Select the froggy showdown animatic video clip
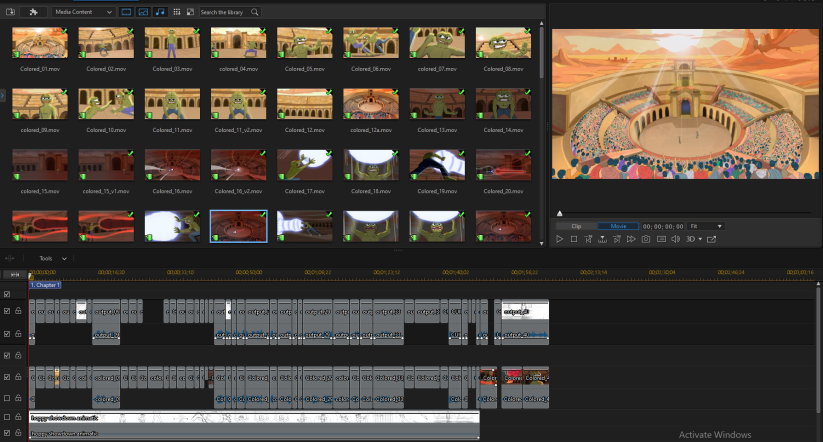 254,417
